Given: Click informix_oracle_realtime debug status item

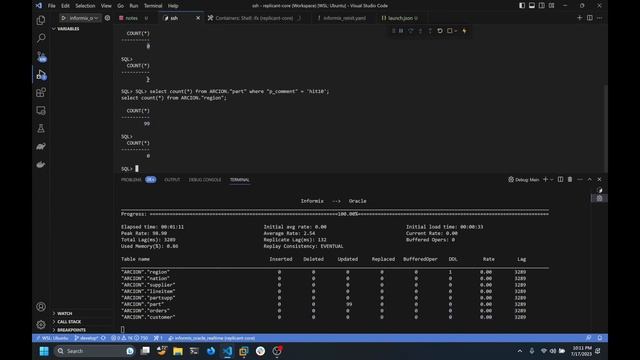Looking at the screenshot, I should pyautogui.click(x=211, y=338).
